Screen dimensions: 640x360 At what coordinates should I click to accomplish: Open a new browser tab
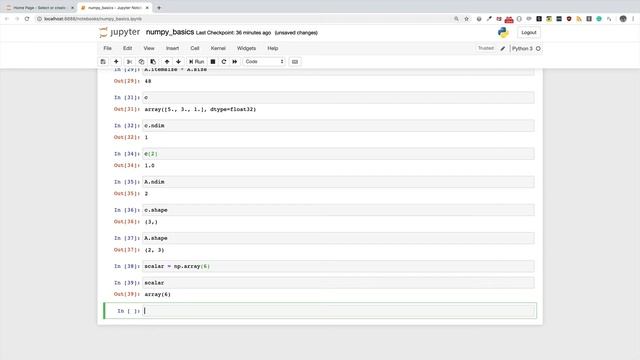point(159,8)
